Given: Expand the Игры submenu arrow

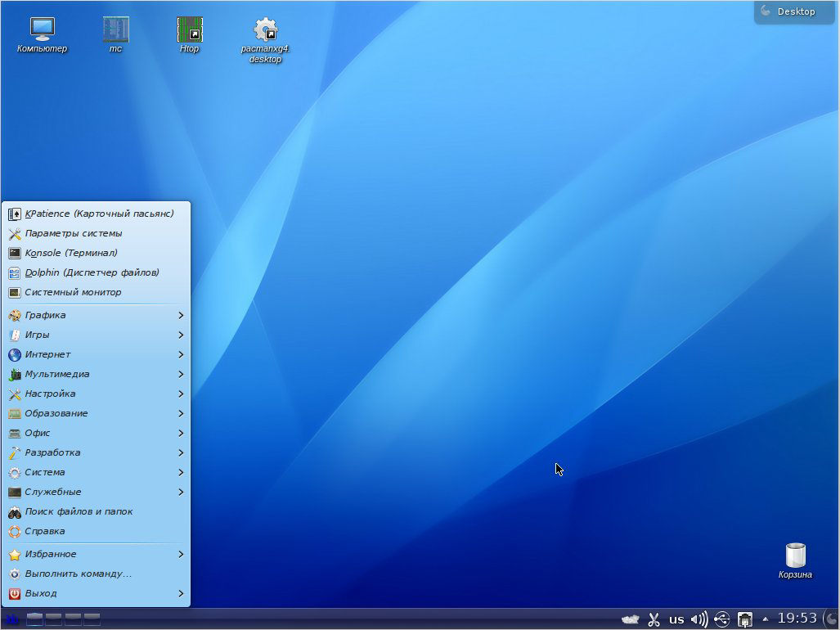Looking at the screenshot, I should (x=181, y=335).
